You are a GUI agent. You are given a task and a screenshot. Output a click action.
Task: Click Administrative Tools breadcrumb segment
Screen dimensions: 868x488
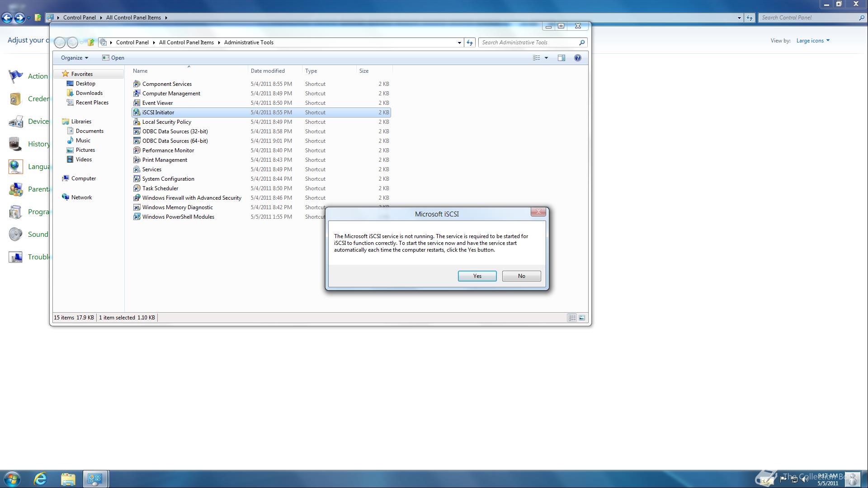tap(249, 42)
